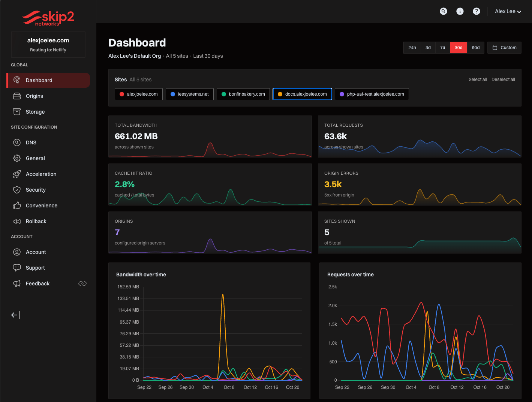Viewport: 532px width, 402px height.
Task: Open the info icon in the top bar
Action: pyautogui.click(x=460, y=11)
